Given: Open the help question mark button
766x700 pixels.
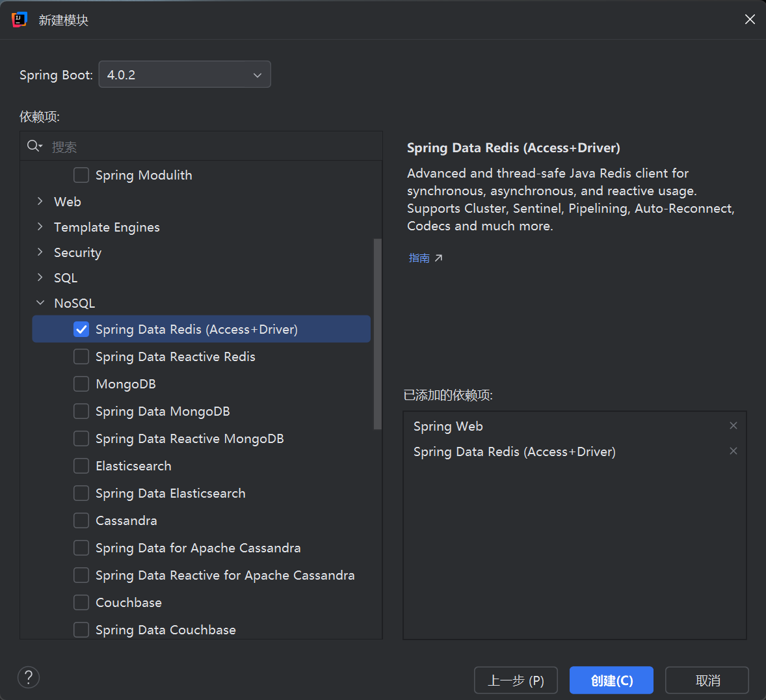Looking at the screenshot, I should click(29, 677).
